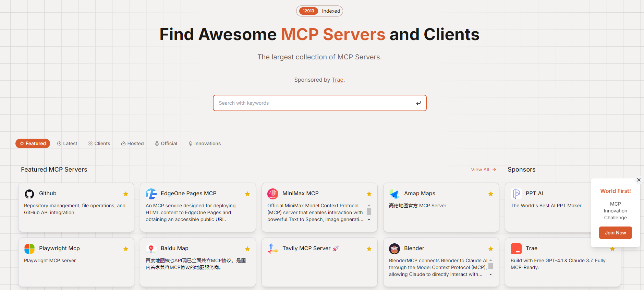This screenshot has width=644, height=290.
Task: Select the Featured tab
Action: click(33, 143)
